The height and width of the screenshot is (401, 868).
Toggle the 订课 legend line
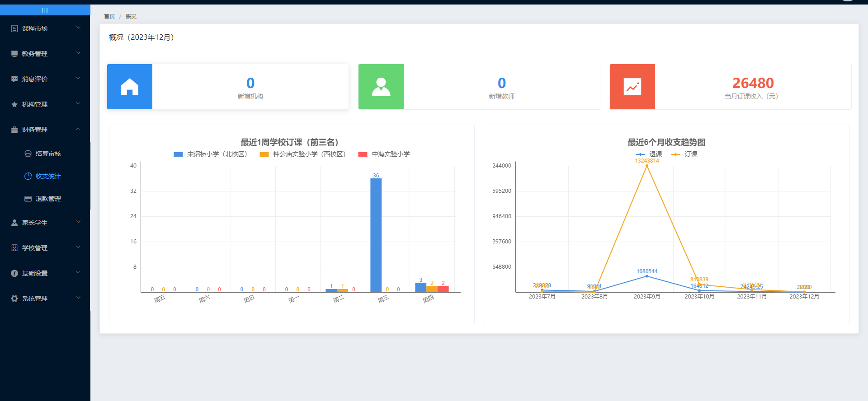click(684, 154)
